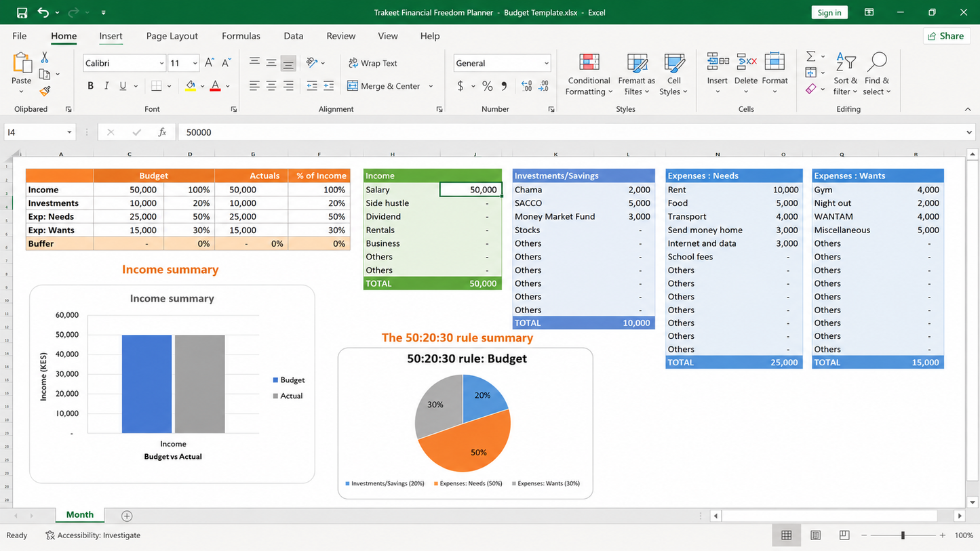This screenshot has width=980, height=551.
Task: Open the General number format dropdown
Action: pyautogui.click(x=546, y=63)
